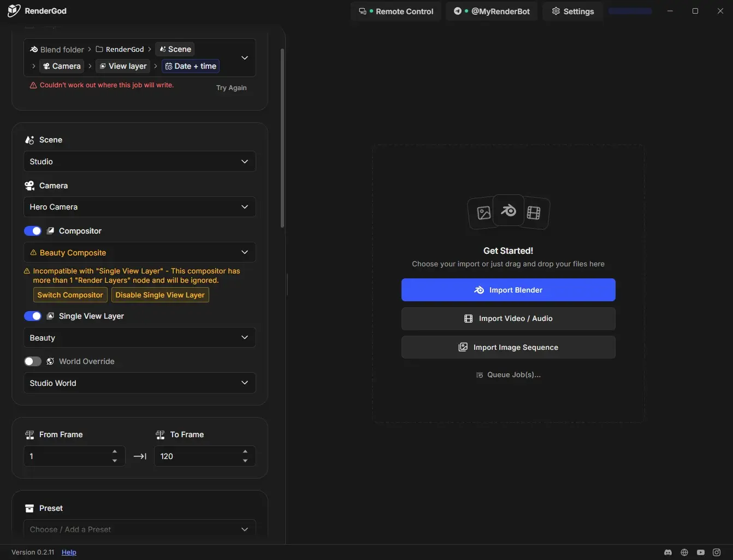The height and width of the screenshot is (560, 733).
Task: Click the film strip icon in Get Started card
Action: [534, 213]
